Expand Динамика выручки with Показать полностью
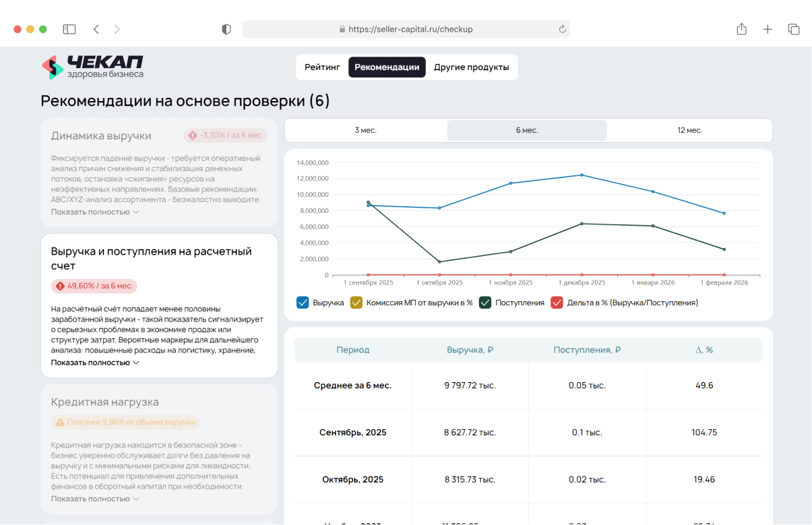This screenshot has height=525, width=812. point(95,212)
